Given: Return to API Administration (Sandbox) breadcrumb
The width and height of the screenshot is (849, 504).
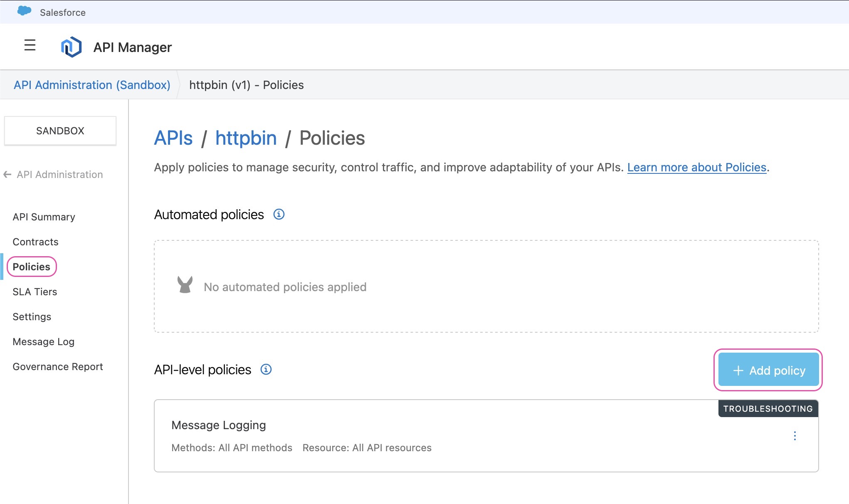Looking at the screenshot, I should point(92,84).
